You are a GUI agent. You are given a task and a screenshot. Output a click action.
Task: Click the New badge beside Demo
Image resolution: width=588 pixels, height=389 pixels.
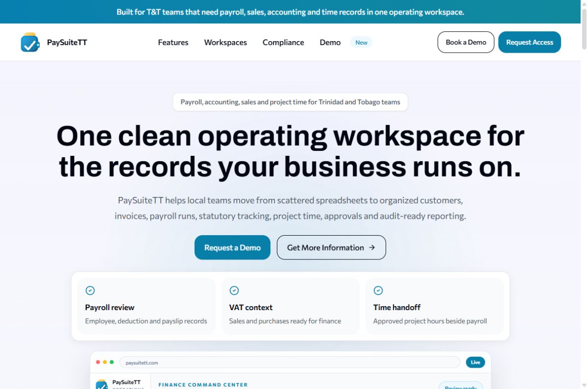(x=361, y=42)
